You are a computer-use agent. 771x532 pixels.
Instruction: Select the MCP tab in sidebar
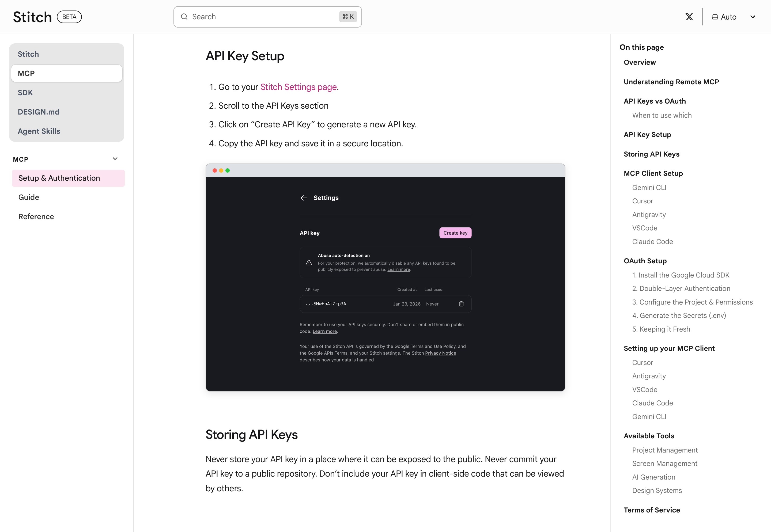click(67, 73)
